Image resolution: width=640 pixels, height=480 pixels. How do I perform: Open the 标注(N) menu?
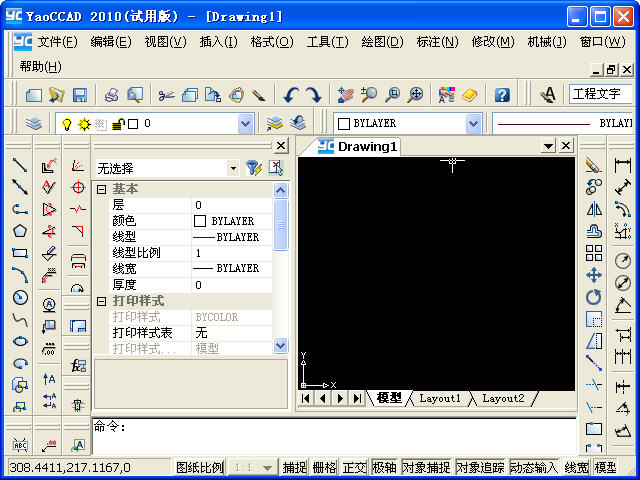[x=438, y=42]
